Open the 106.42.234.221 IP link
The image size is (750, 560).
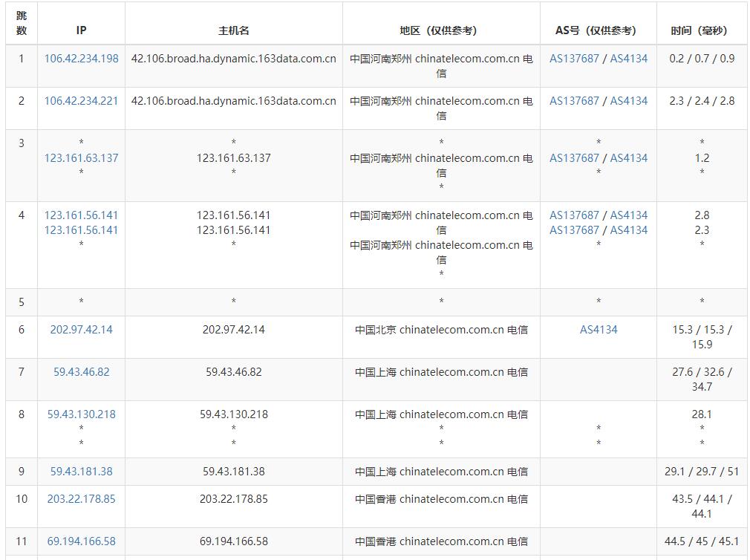point(82,101)
